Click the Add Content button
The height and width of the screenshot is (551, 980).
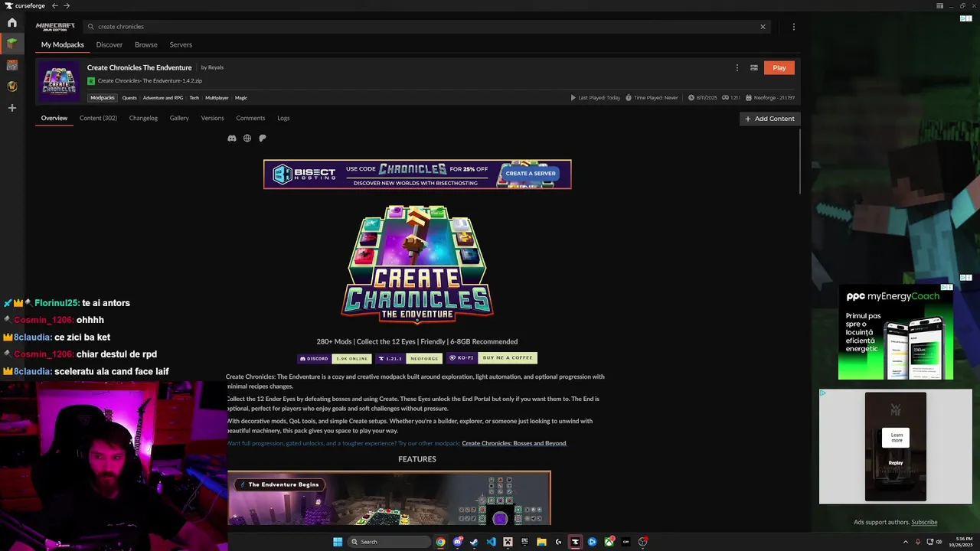point(769,119)
